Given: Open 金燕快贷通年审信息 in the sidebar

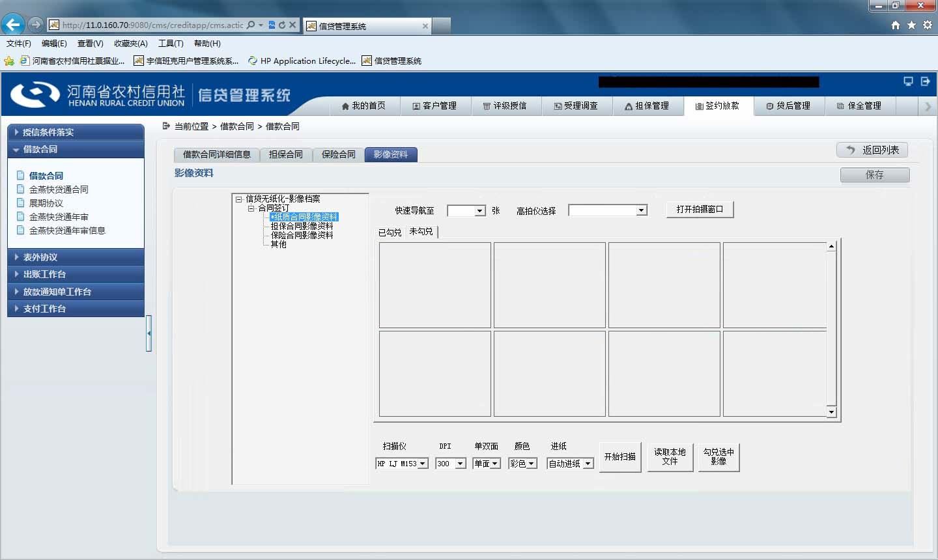Looking at the screenshot, I should 67,231.
